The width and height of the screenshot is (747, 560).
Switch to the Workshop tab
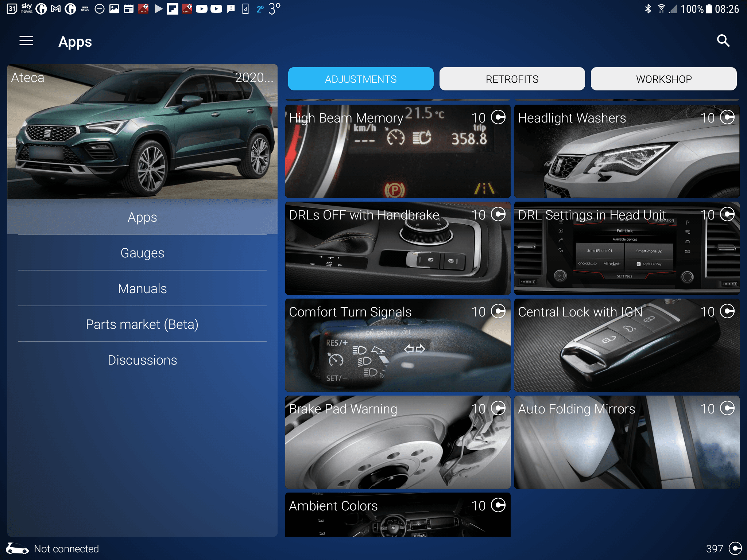click(x=663, y=79)
